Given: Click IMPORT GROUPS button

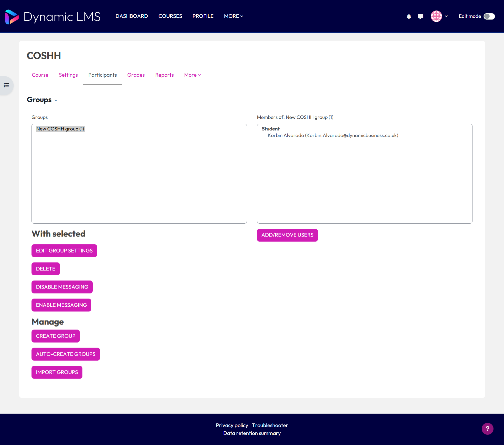Looking at the screenshot, I should [x=57, y=373].
